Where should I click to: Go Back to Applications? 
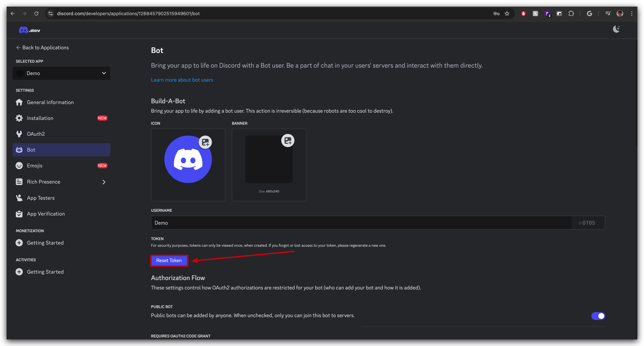coord(43,47)
